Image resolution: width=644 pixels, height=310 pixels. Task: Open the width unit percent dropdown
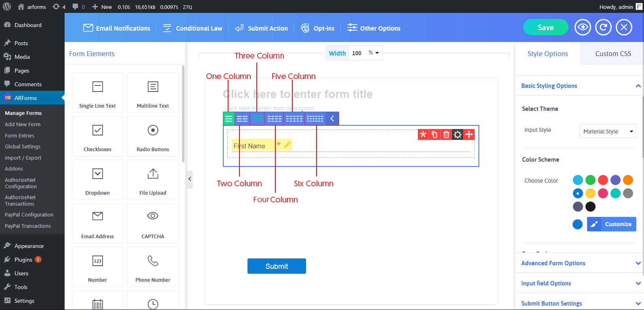pyautogui.click(x=373, y=53)
